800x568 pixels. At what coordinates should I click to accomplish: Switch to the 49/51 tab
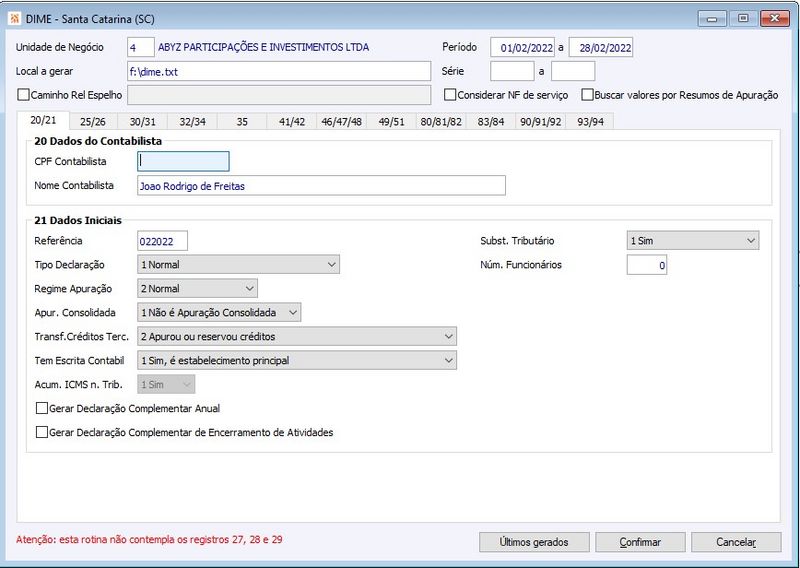pyautogui.click(x=391, y=121)
